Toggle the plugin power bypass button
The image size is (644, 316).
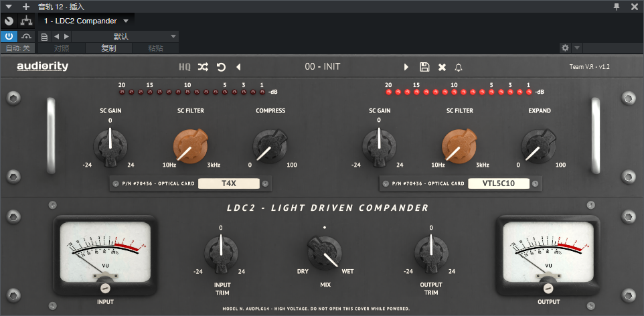pyautogui.click(x=9, y=36)
